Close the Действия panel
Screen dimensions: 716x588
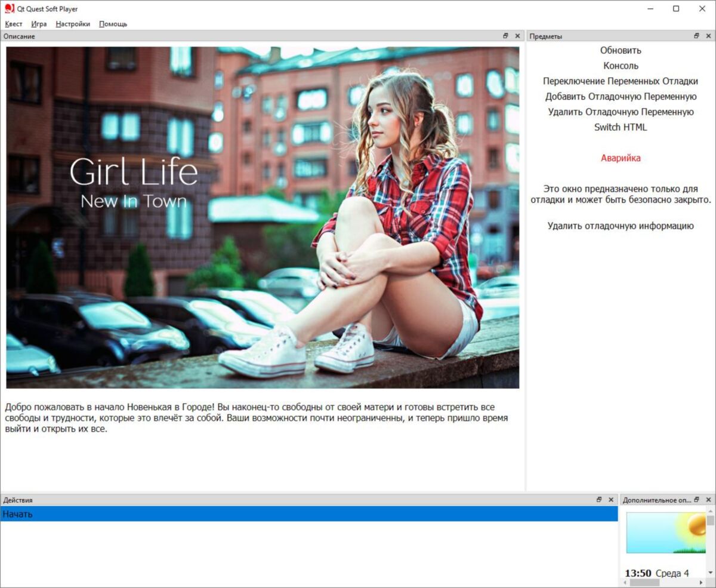[x=611, y=500]
